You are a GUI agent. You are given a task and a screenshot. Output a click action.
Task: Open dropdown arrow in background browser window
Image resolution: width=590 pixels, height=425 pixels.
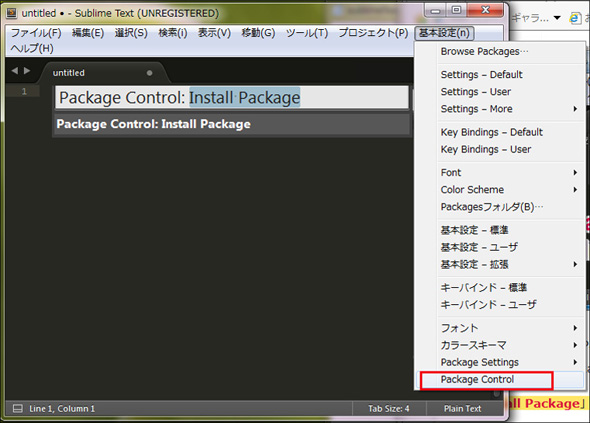click(x=557, y=18)
